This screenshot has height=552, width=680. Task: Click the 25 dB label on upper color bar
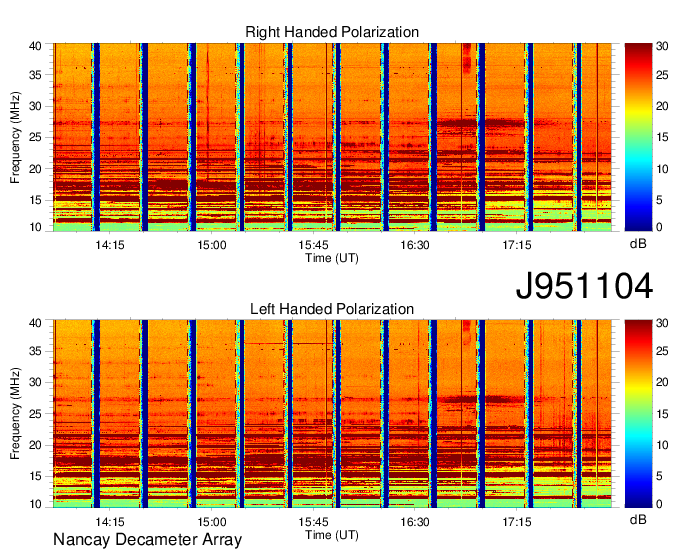662,75
